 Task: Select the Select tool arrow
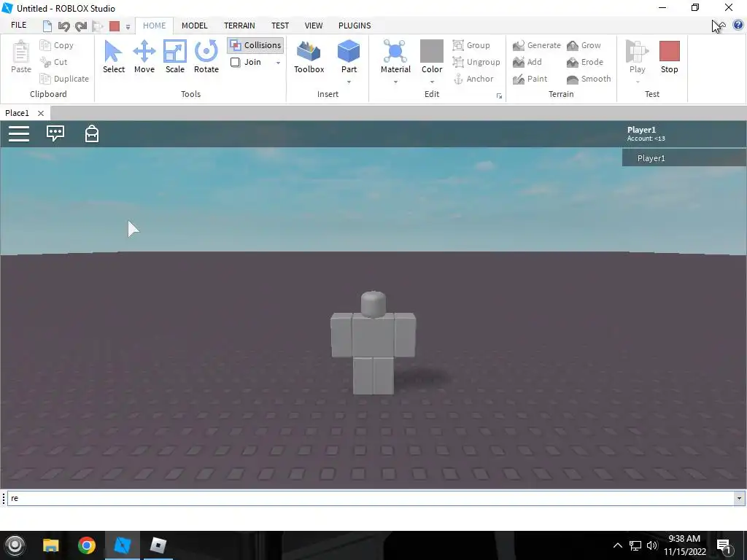(x=113, y=57)
